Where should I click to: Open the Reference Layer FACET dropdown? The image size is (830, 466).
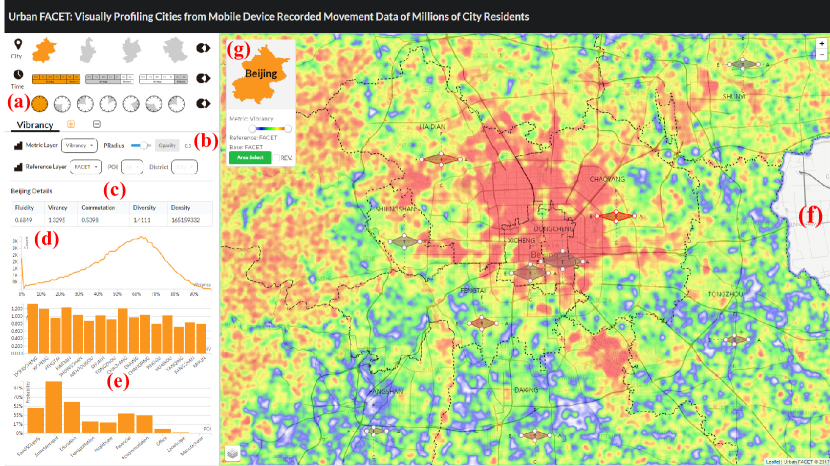point(85,167)
